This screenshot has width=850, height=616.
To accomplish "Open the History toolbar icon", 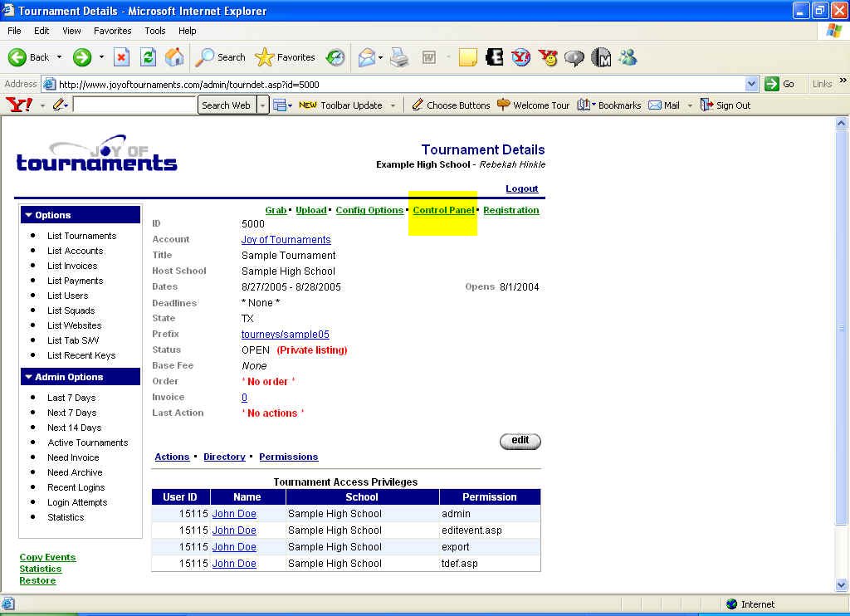I will pyautogui.click(x=335, y=57).
